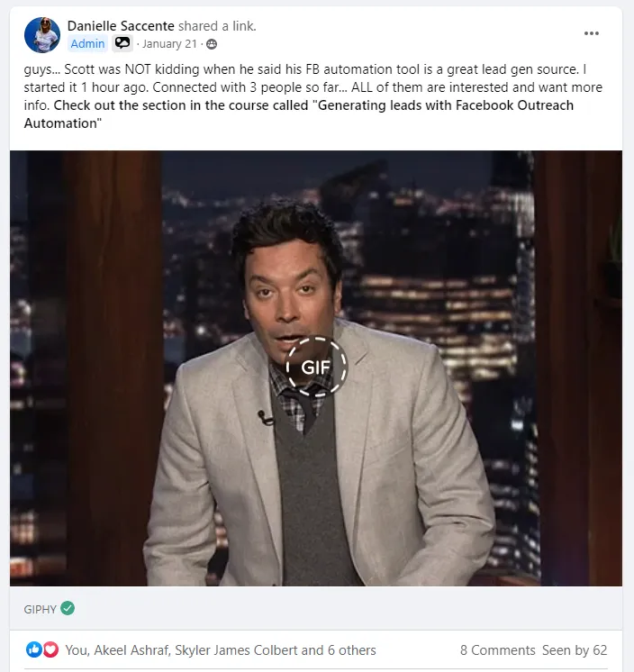
Task: Expand the 8 Comments section
Action: point(498,650)
